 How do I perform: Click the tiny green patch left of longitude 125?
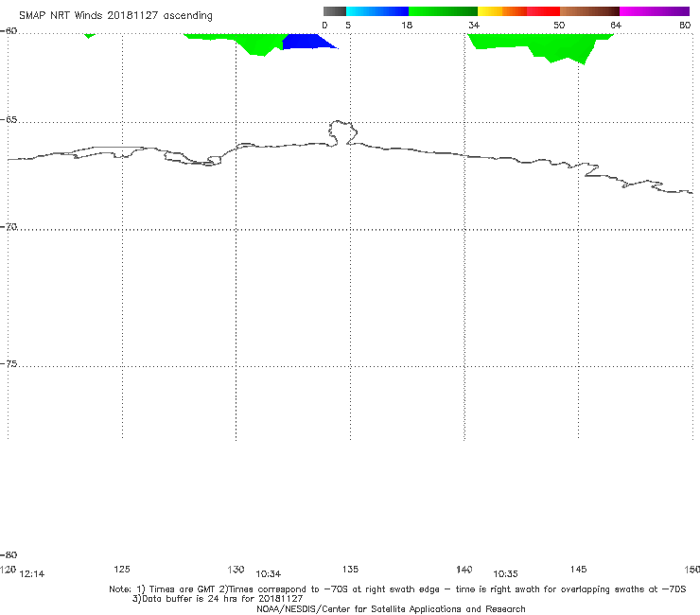[89, 35]
